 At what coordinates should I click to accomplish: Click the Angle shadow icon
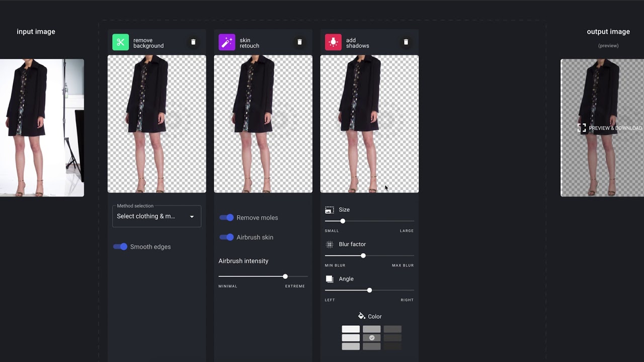point(330,279)
